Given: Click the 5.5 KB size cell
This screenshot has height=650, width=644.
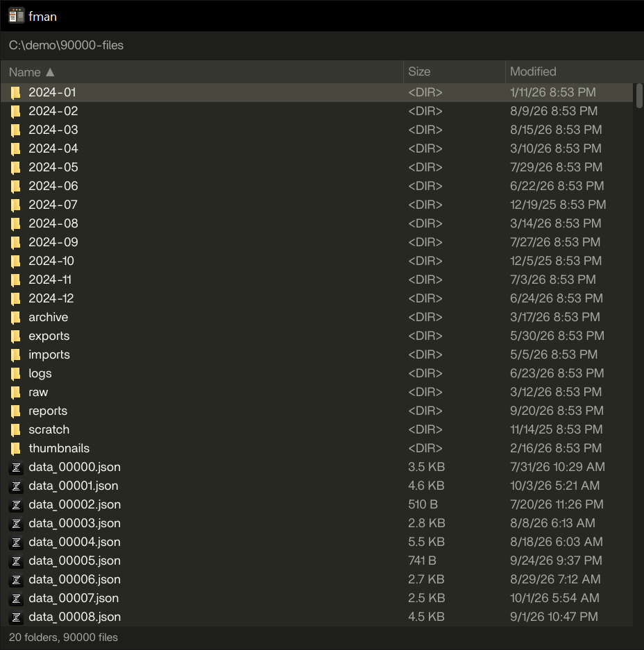Looking at the screenshot, I should click(426, 542).
